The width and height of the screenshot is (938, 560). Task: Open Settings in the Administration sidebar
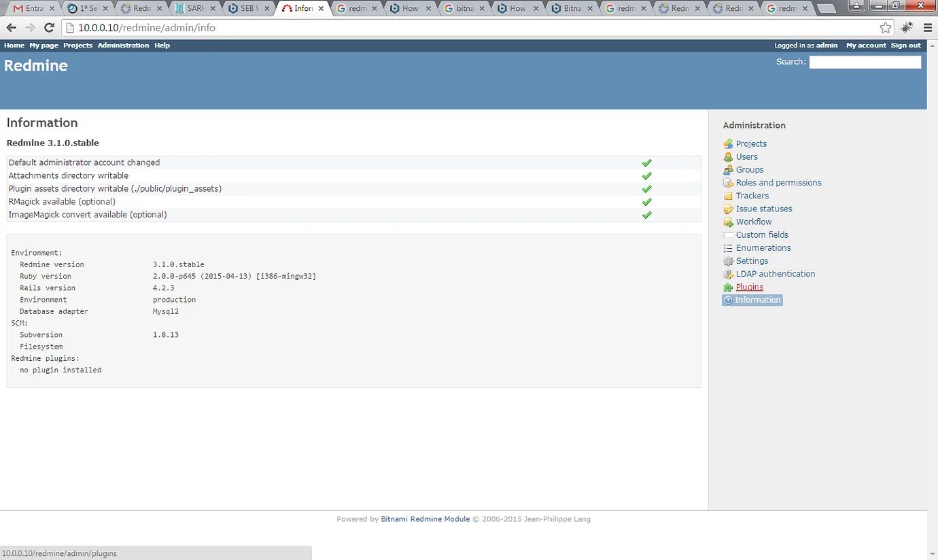point(752,260)
